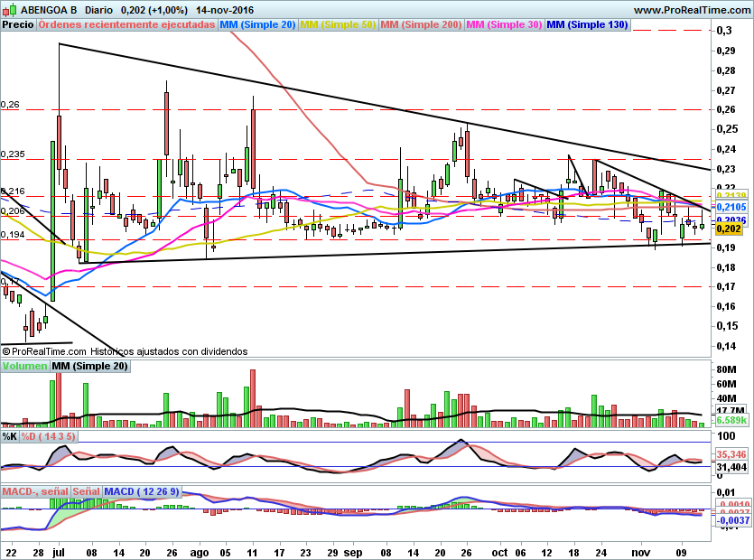Click the nov month label on time axis
The image size is (754, 560).
coord(640,552)
